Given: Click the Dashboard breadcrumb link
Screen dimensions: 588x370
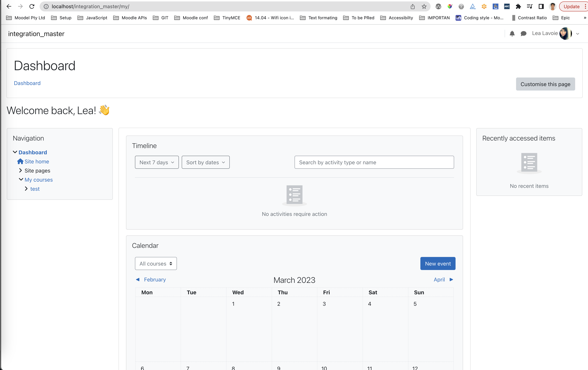Looking at the screenshot, I should [27, 83].
